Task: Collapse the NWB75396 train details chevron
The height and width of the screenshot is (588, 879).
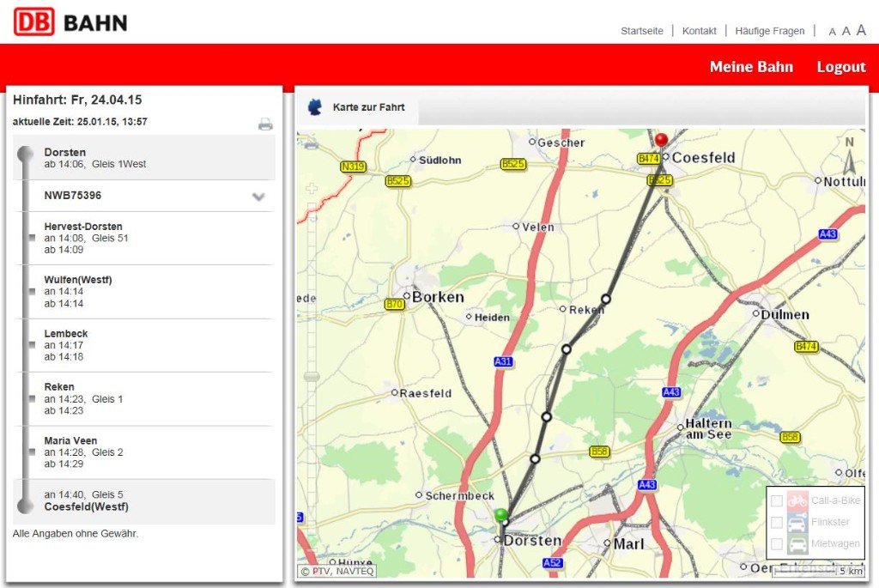Action: (258, 197)
